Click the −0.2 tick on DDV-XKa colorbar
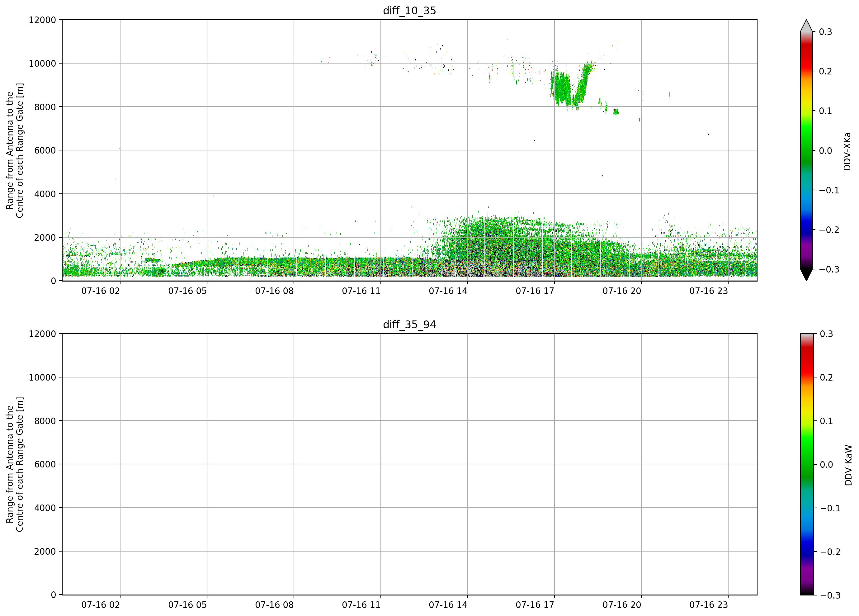The width and height of the screenshot is (859, 616). point(829,230)
